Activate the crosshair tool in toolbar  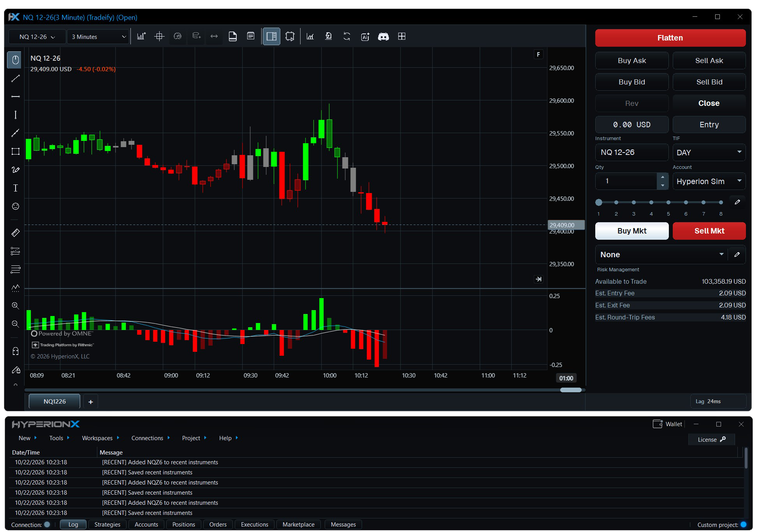tap(159, 37)
